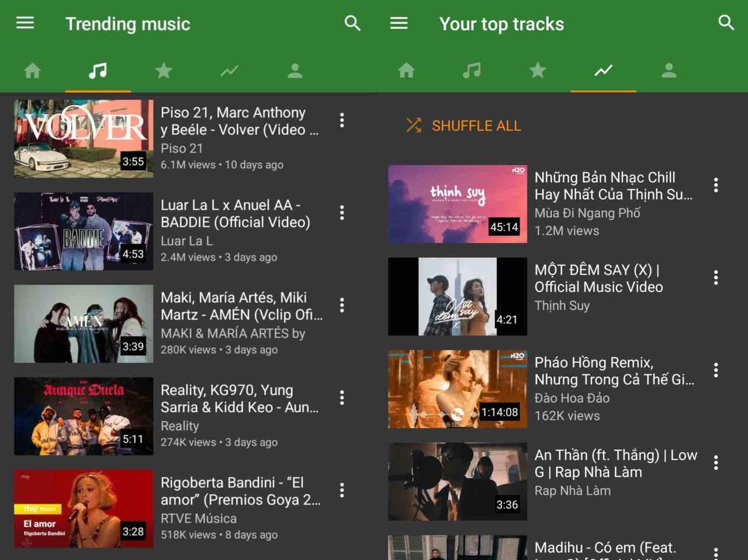
Task: Switch to music note tab in right panel
Action: [472, 71]
